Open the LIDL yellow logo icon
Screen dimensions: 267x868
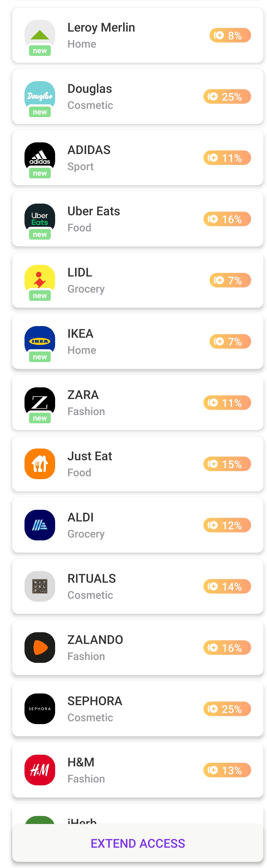pyautogui.click(x=40, y=280)
